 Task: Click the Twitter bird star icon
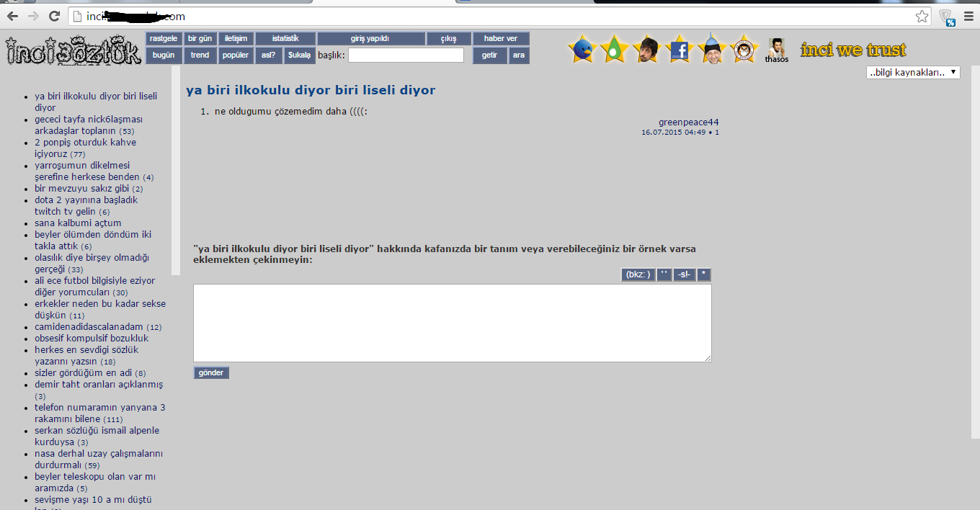(x=582, y=50)
